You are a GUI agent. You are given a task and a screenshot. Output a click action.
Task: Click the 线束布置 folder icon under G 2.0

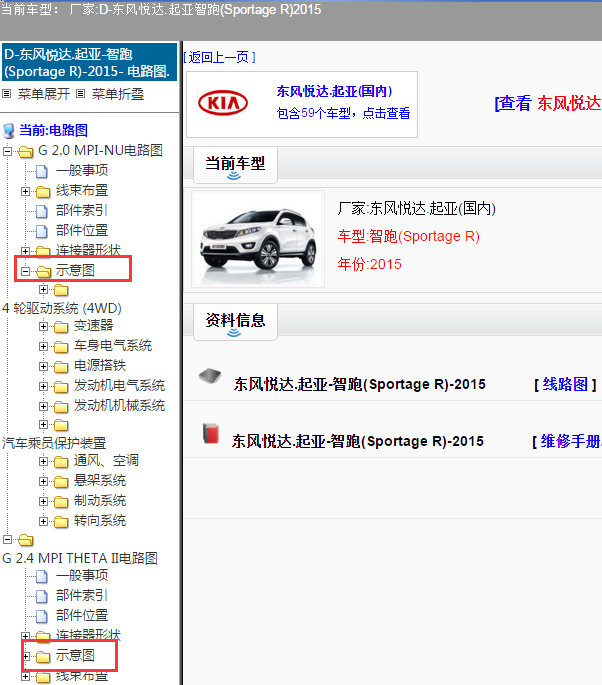[x=43, y=191]
